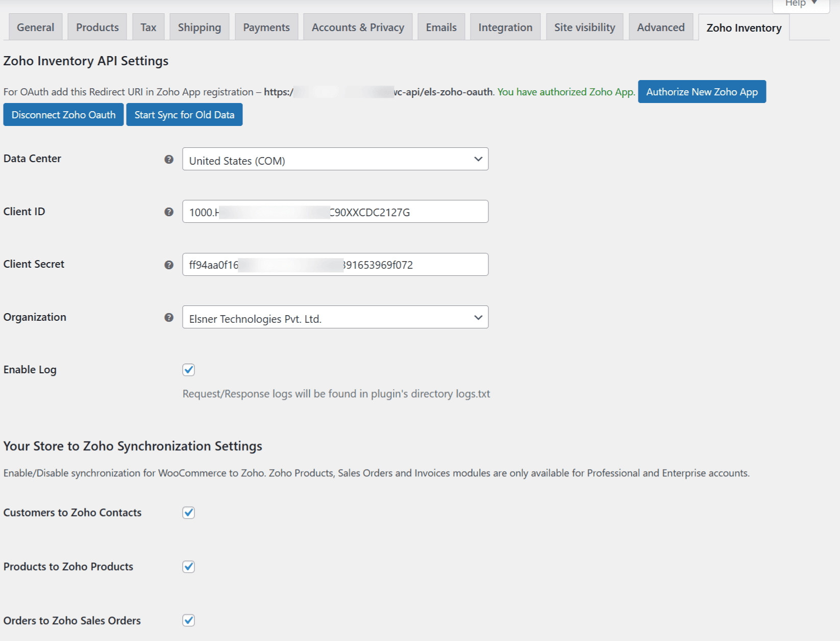Click the Data Center help tooltip icon
840x641 pixels.
point(169,160)
